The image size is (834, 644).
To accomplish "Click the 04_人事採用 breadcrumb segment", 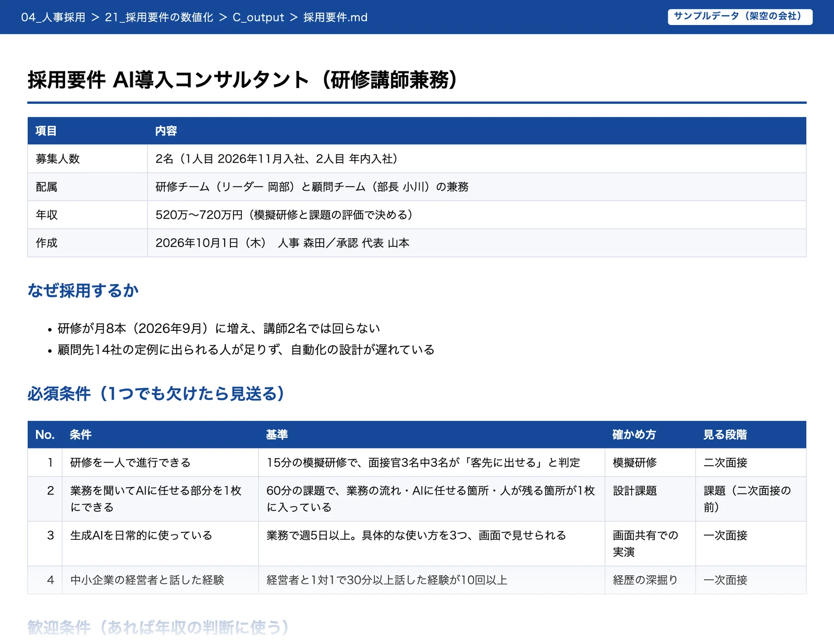I will (53, 17).
